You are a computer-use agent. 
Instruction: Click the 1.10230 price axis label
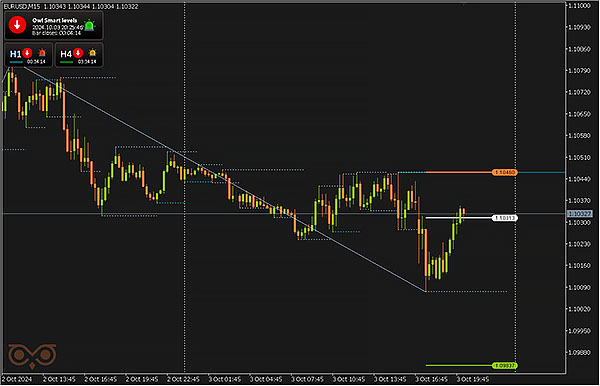click(x=579, y=244)
